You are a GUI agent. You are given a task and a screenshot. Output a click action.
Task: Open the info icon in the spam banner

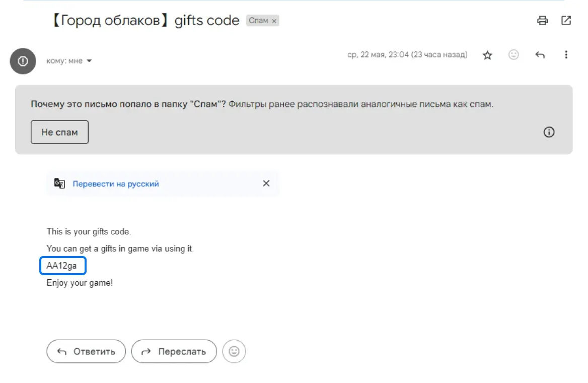pos(549,132)
